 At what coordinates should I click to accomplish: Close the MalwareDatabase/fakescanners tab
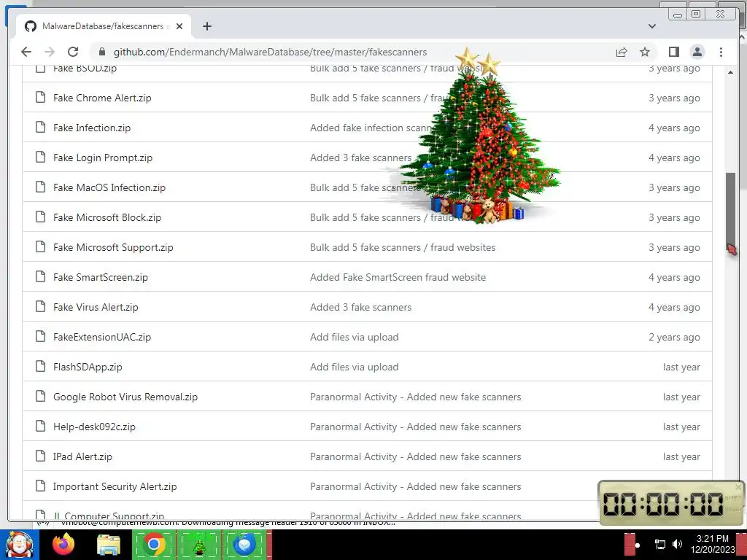tap(179, 26)
